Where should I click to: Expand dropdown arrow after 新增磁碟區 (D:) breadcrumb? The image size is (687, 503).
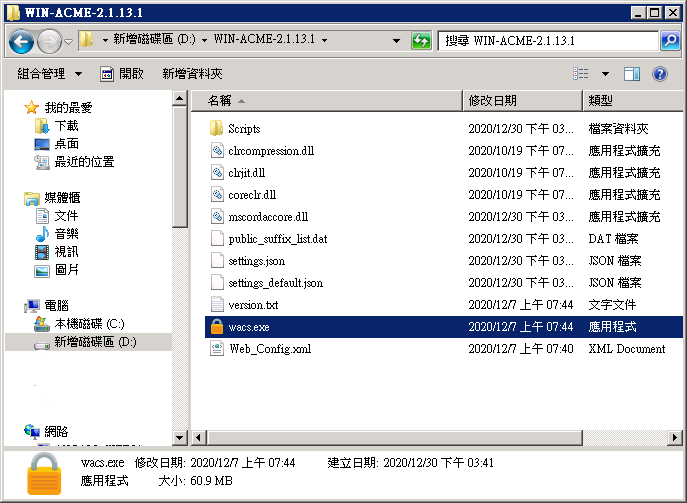tap(205, 40)
